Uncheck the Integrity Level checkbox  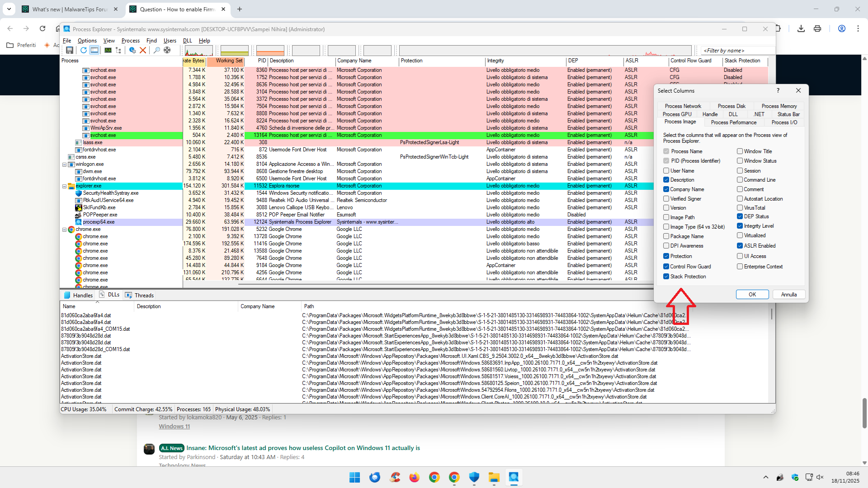tap(740, 226)
